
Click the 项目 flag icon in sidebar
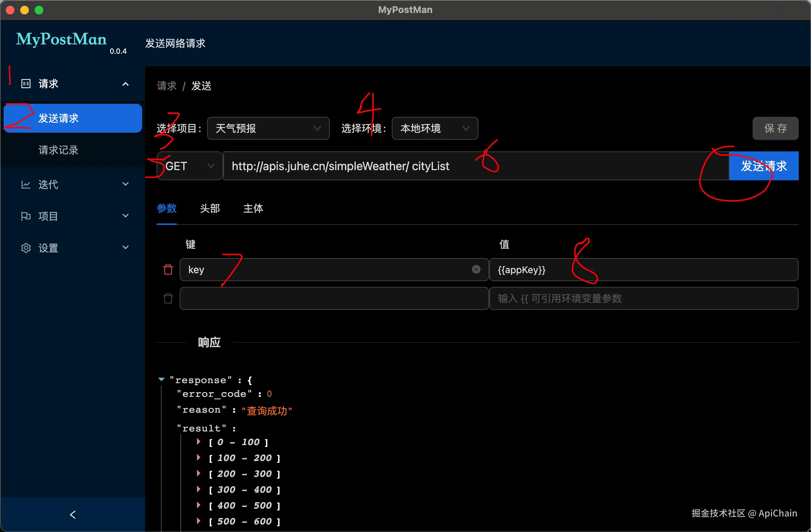pos(26,216)
